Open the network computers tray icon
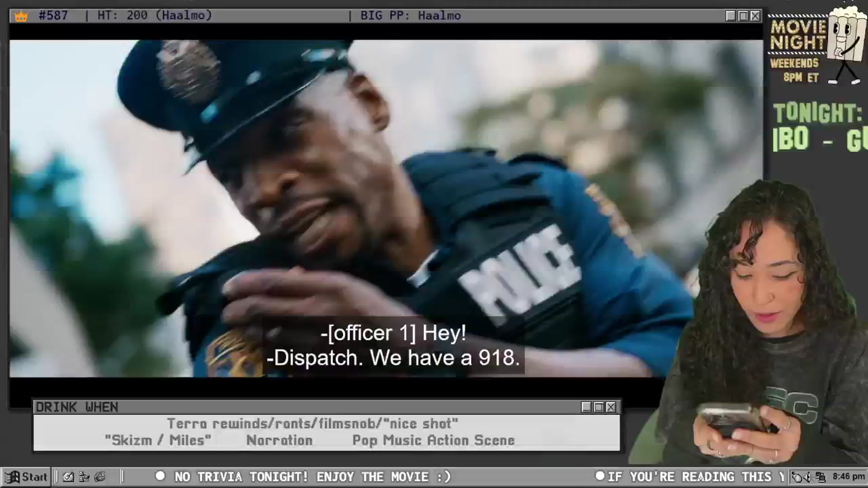 (x=821, y=477)
